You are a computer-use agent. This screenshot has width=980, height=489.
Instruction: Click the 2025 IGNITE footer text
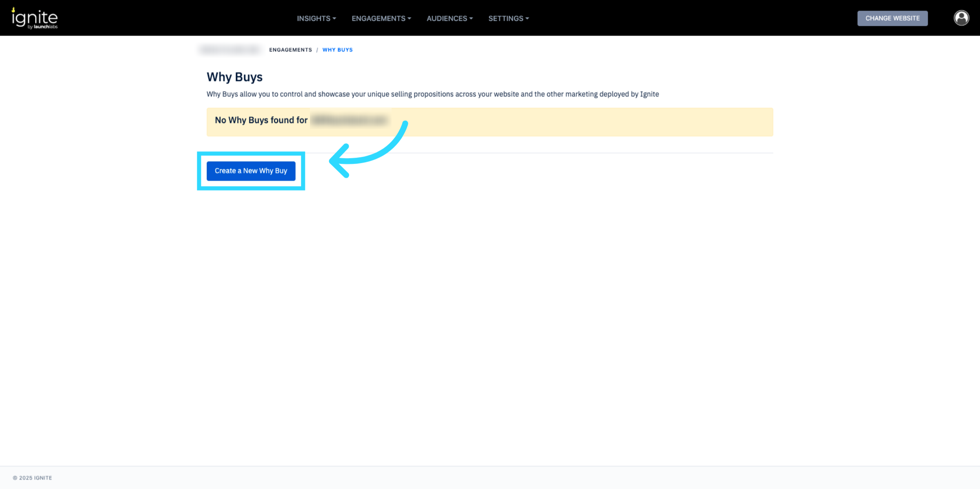tap(32, 478)
